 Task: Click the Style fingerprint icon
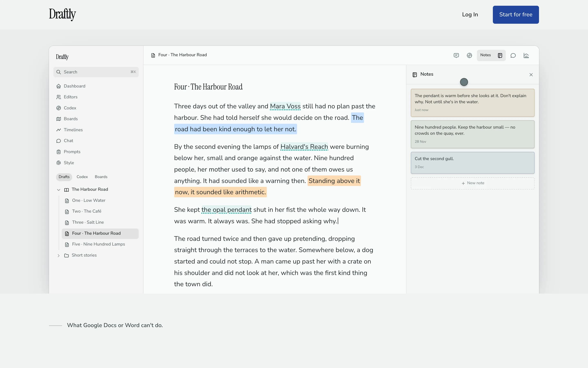[59, 163]
